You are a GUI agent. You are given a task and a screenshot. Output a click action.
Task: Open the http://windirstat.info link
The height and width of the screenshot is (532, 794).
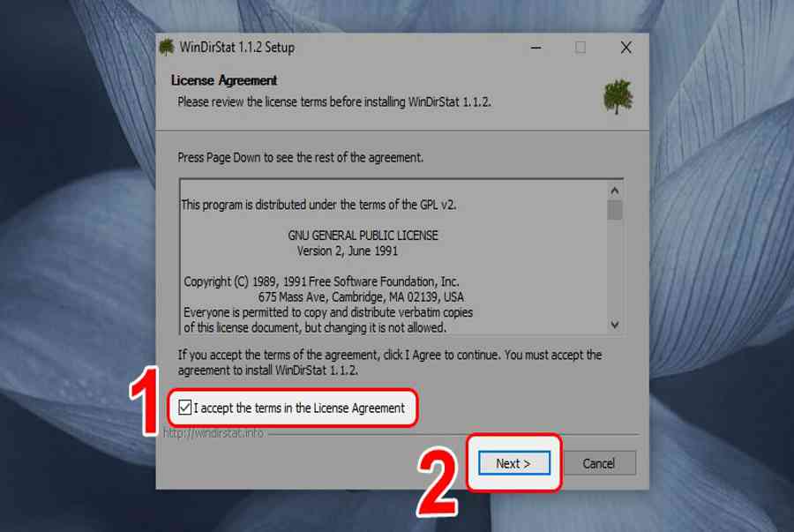tap(213, 433)
